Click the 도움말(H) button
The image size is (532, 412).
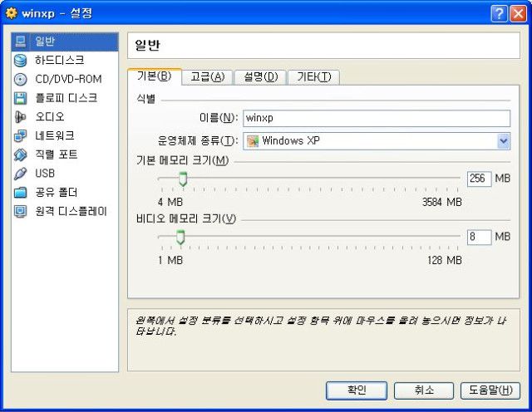point(490,390)
